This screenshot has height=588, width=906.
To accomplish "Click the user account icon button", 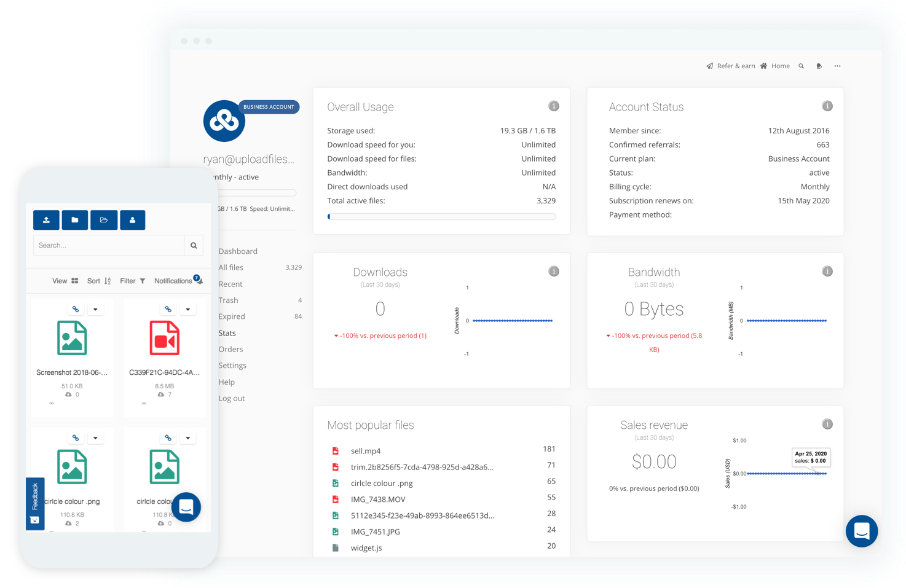I will pos(132,220).
